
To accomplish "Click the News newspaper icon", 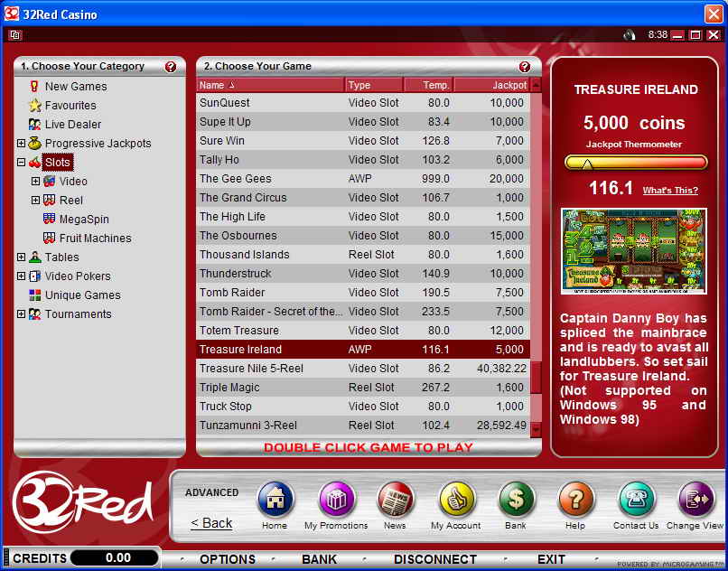I will (395, 500).
